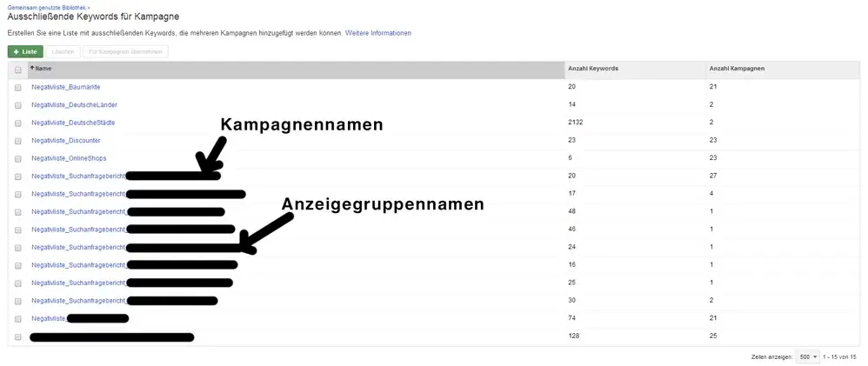
Task: Click the Für Kampagnen übernehmen button
Action: tap(126, 51)
